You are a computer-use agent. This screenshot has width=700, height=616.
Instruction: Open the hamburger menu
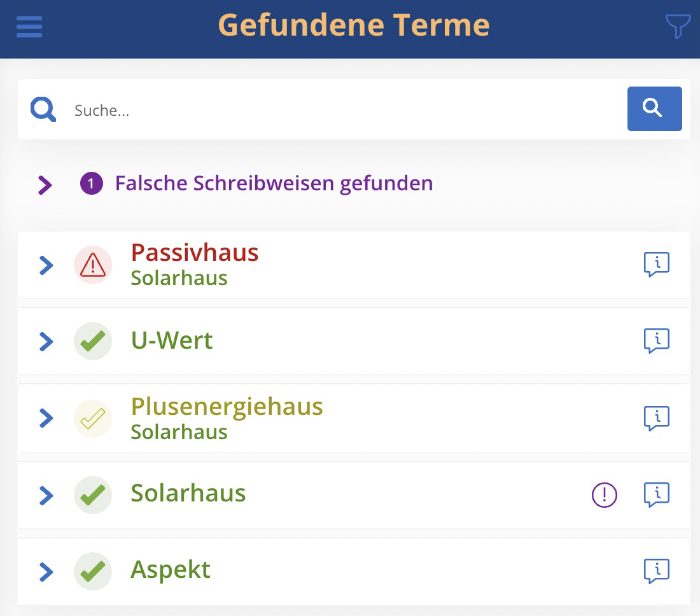29,27
